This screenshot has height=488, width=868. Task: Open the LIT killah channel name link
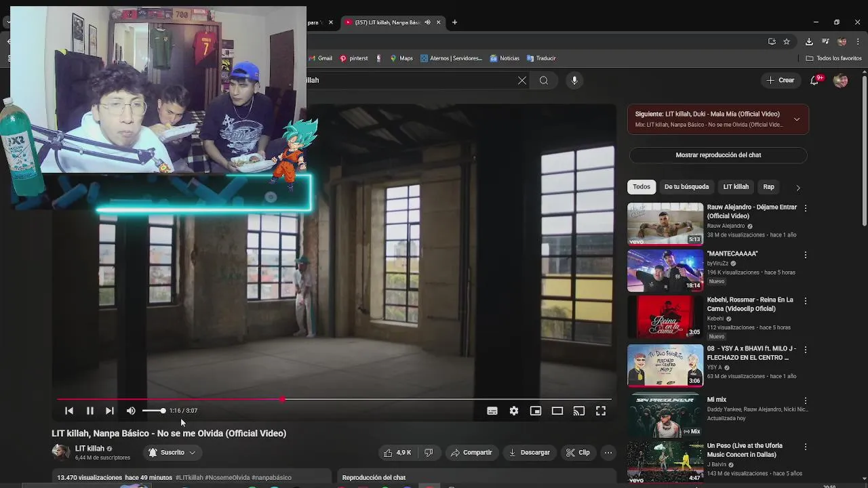[x=90, y=449]
